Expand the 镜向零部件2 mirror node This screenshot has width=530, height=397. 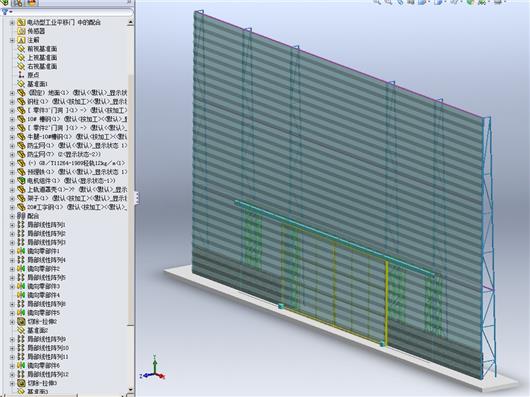(12, 269)
